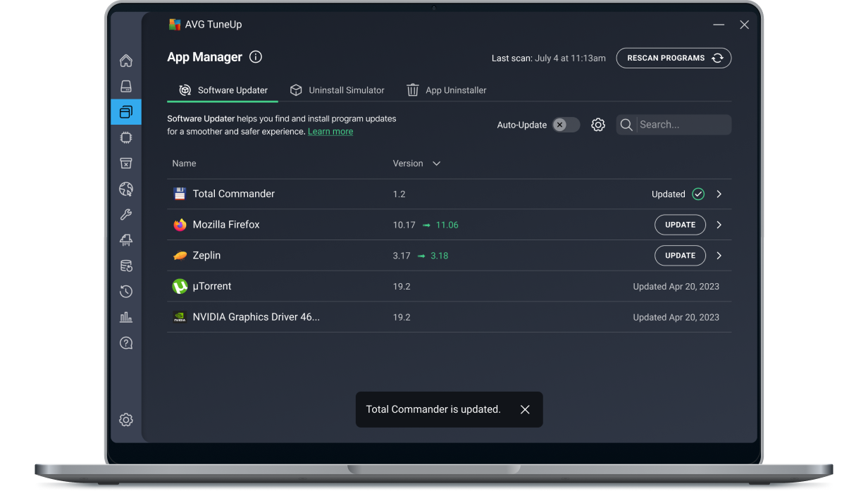
Task: Open the database backup sidebar icon
Action: [x=126, y=266]
